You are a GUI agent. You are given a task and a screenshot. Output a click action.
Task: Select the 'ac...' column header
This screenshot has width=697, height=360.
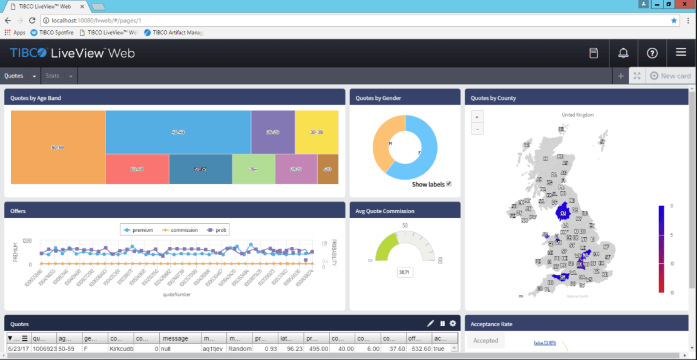click(x=445, y=338)
